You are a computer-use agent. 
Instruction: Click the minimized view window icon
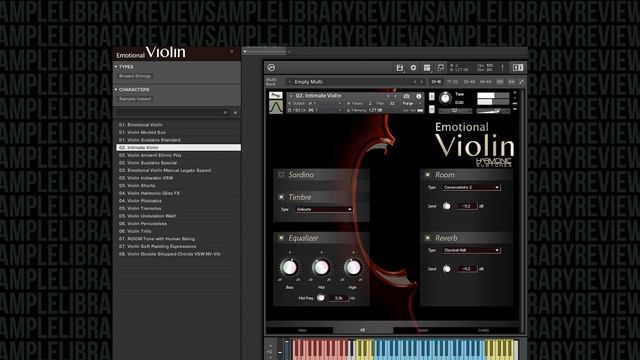[x=440, y=68]
